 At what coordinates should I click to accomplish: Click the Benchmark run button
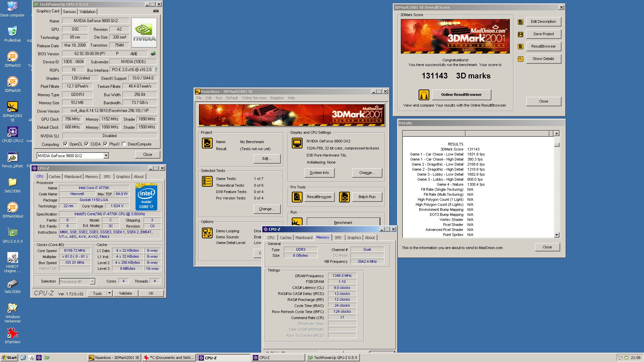point(343,222)
